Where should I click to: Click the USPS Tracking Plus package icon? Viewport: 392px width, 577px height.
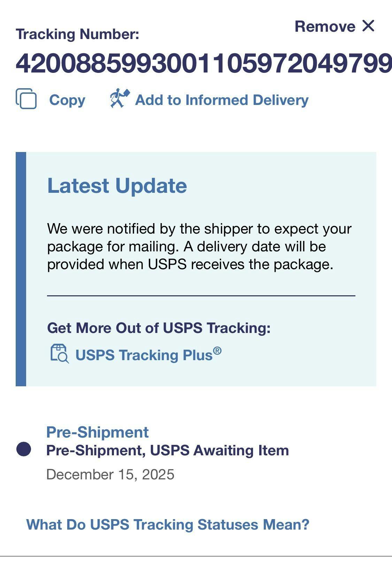(60, 354)
